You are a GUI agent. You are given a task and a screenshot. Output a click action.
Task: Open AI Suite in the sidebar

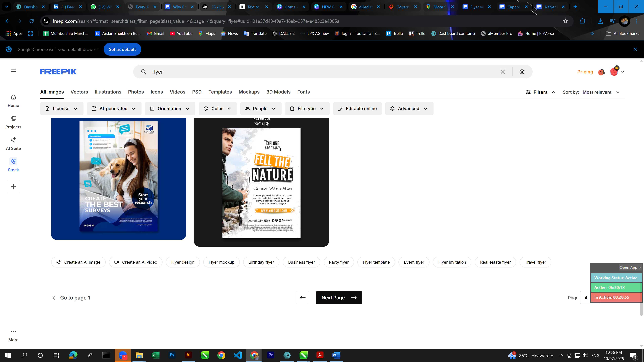pyautogui.click(x=13, y=144)
